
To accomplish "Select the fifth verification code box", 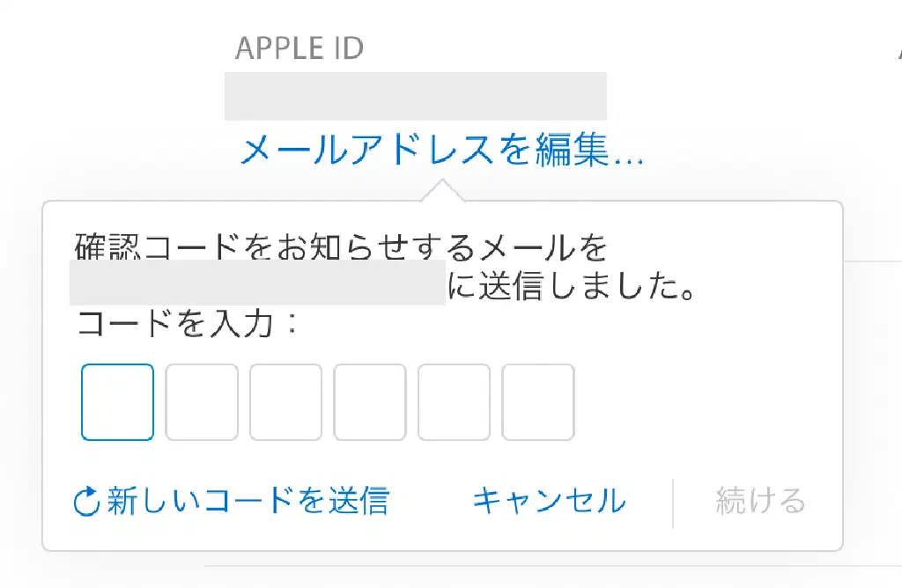I will [454, 402].
